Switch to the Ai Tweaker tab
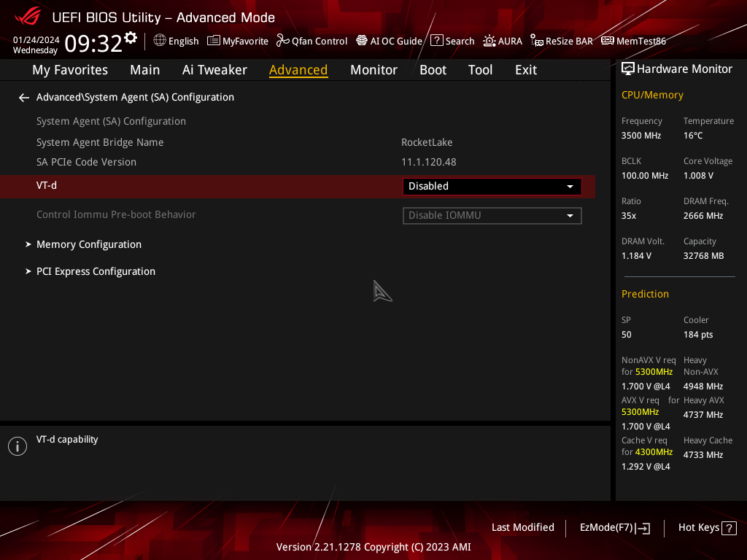 pyautogui.click(x=214, y=70)
